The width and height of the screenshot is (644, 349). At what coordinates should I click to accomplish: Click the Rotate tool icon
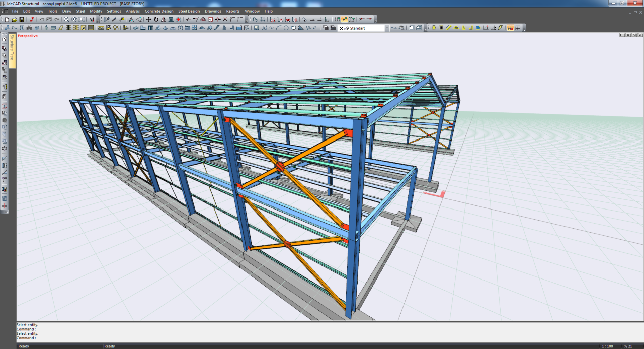click(x=156, y=20)
